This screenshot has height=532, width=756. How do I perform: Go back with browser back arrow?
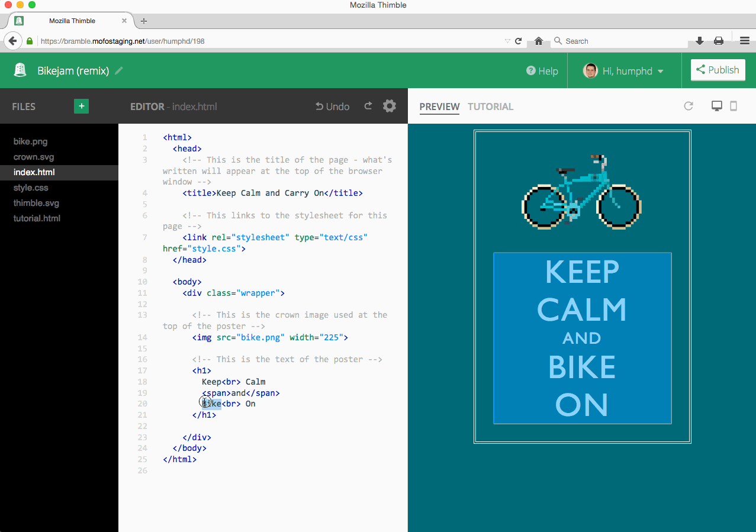click(12, 41)
